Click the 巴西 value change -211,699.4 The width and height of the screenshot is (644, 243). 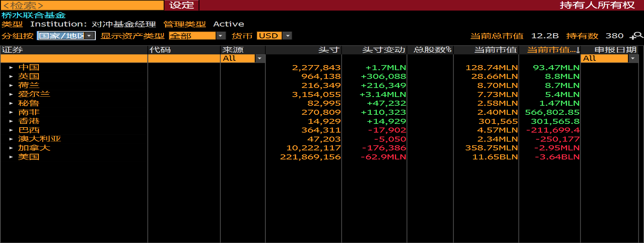pos(553,130)
